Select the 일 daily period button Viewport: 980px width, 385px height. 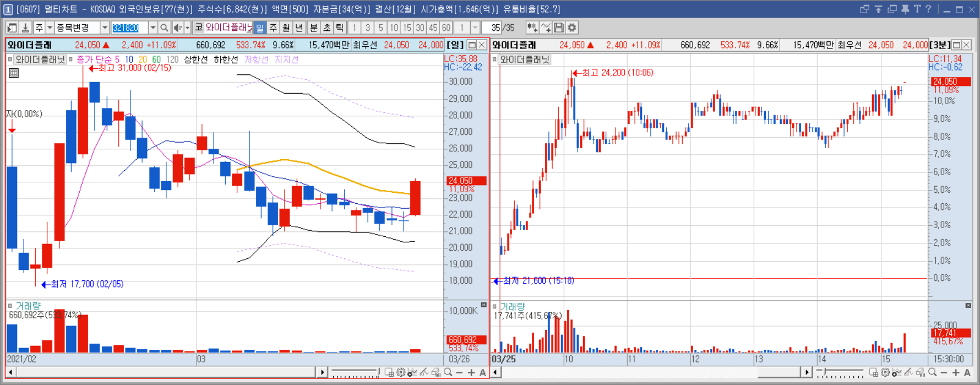point(260,28)
